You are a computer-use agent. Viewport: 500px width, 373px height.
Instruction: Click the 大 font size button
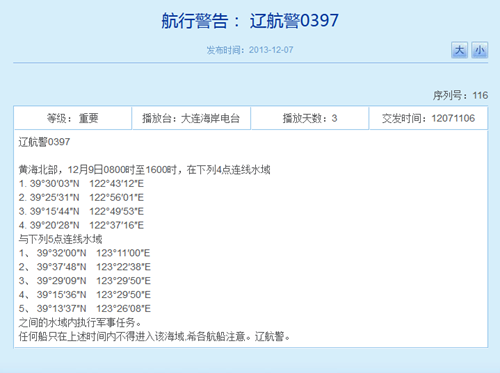pyautogui.click(x=459, y=50)
